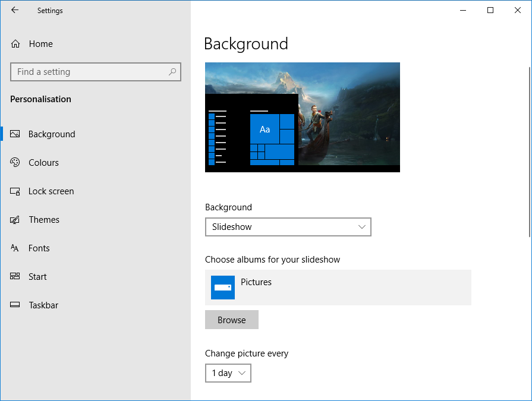Click the Pictures album folder icon

(x=223, y=288)
